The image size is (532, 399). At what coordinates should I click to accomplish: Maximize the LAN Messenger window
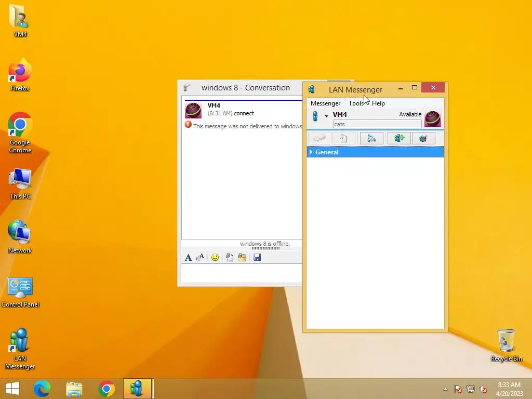tap(414, 88)
